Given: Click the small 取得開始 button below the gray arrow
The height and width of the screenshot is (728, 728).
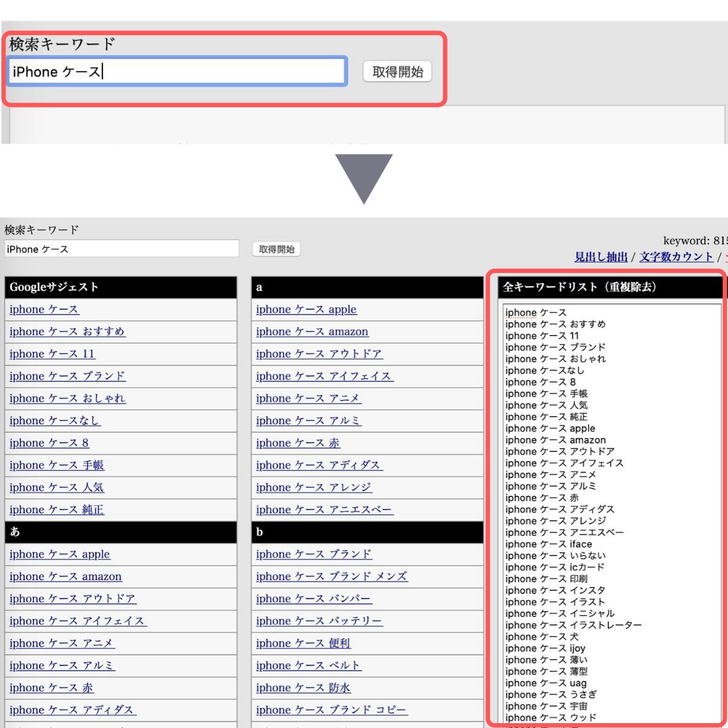Looking at the screenshot, I should click(x=277, y=249).
